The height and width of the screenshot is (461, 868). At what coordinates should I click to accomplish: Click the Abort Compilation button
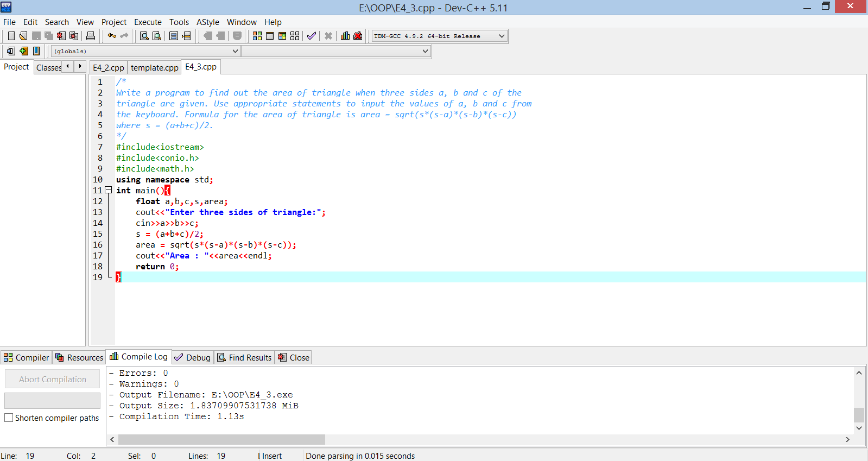coord(53,379)
